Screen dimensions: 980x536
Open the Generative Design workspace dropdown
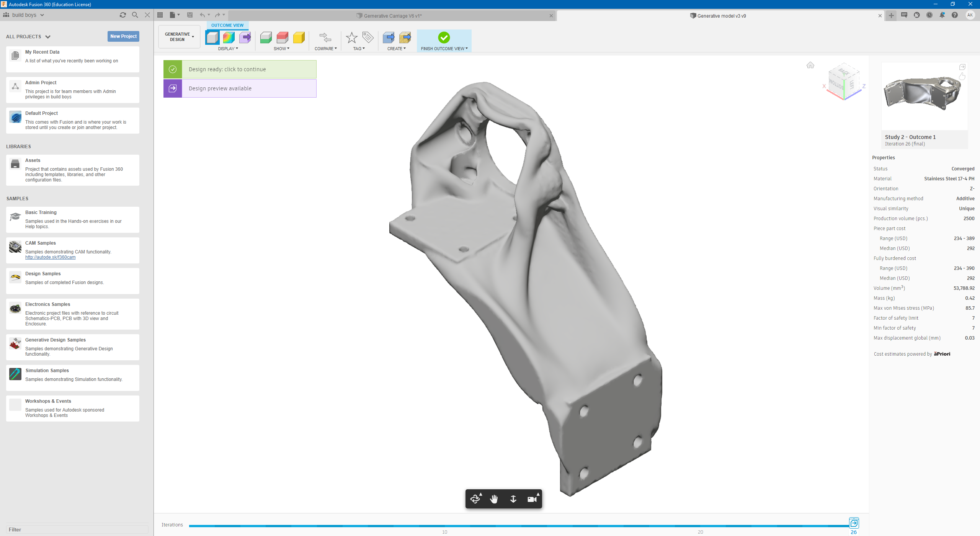[x=179, y=37]
